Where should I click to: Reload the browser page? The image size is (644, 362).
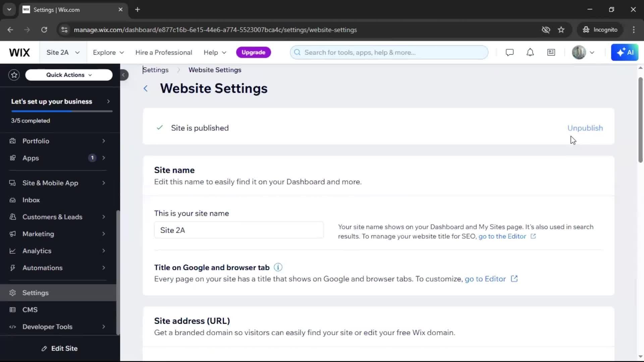click(44, 30)
